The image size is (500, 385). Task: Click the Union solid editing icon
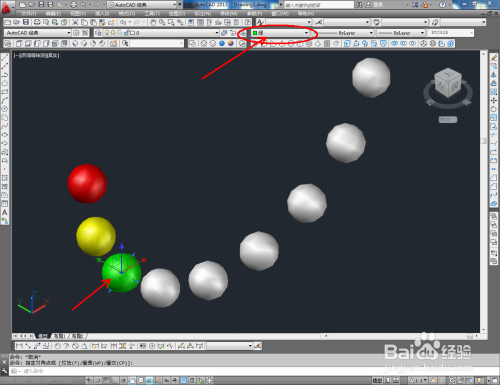394,43
